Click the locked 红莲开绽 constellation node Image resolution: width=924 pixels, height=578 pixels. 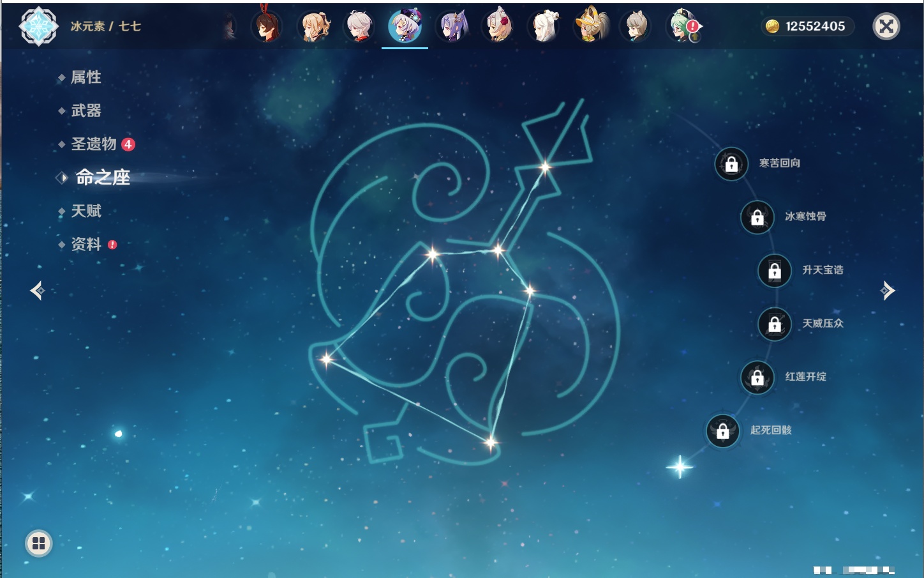pos(757,377)
